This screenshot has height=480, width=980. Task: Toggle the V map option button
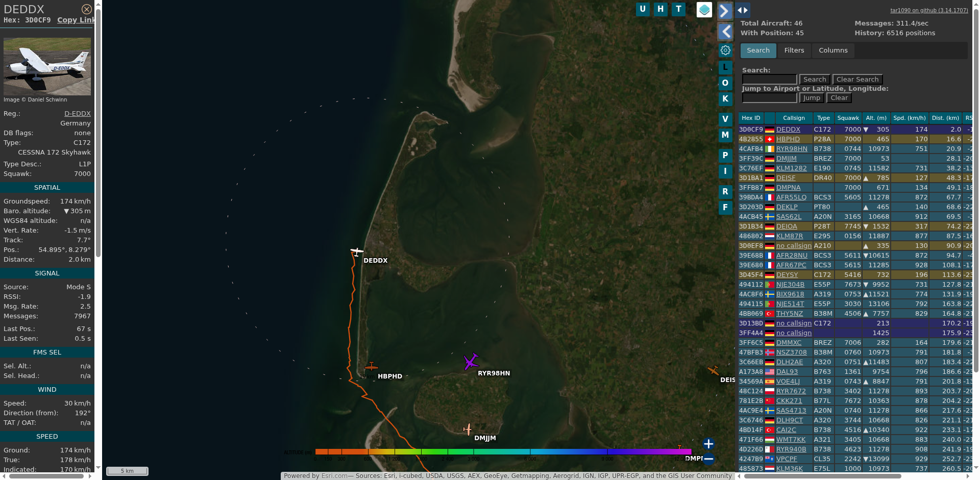(725, 119)
